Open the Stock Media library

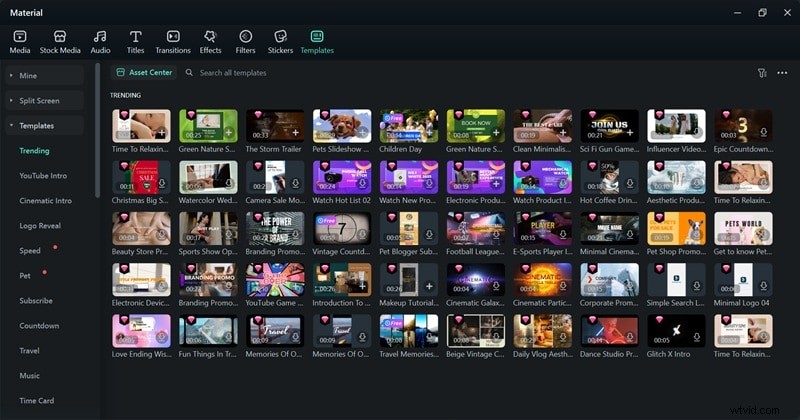tap(59, 41)
